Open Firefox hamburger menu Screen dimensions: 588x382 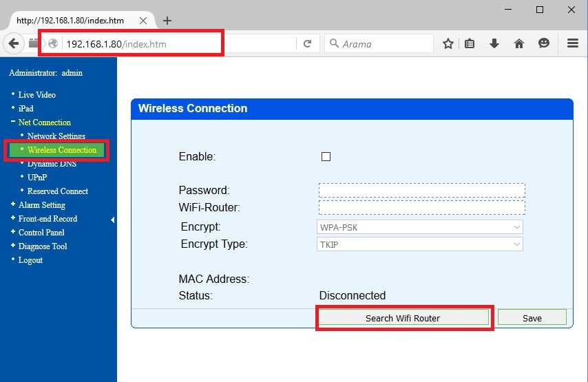pos(572,43)
